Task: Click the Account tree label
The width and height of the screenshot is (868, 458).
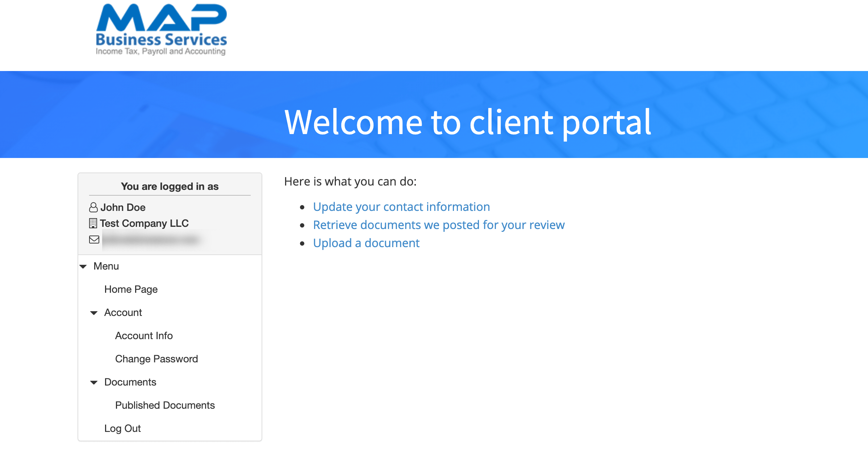Action: (123, 312)
